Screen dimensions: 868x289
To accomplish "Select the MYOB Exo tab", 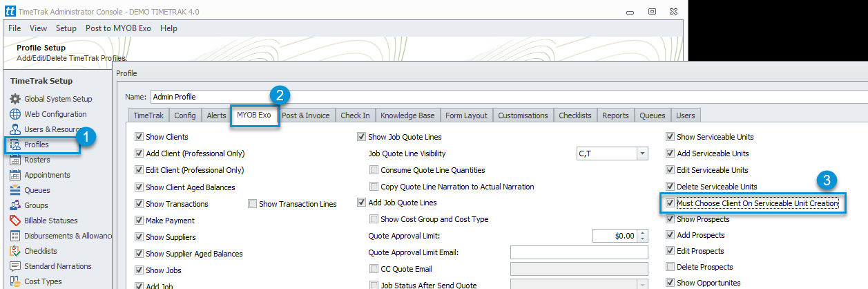I will [x=253, y=115].
